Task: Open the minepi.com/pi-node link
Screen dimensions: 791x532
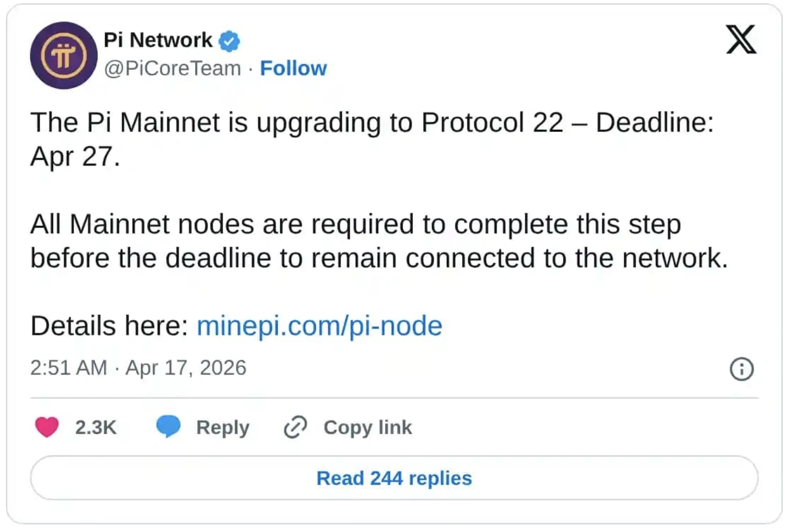Action: (319, 326)
